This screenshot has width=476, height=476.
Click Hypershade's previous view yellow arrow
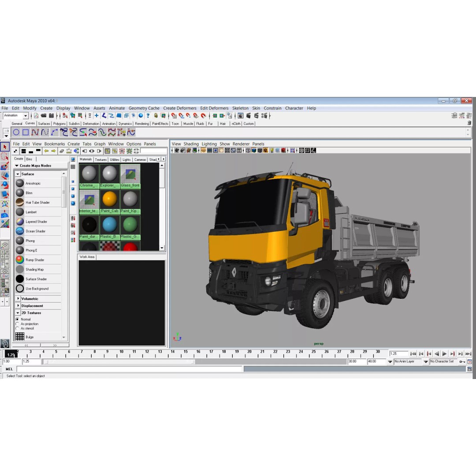pos(46,151)
